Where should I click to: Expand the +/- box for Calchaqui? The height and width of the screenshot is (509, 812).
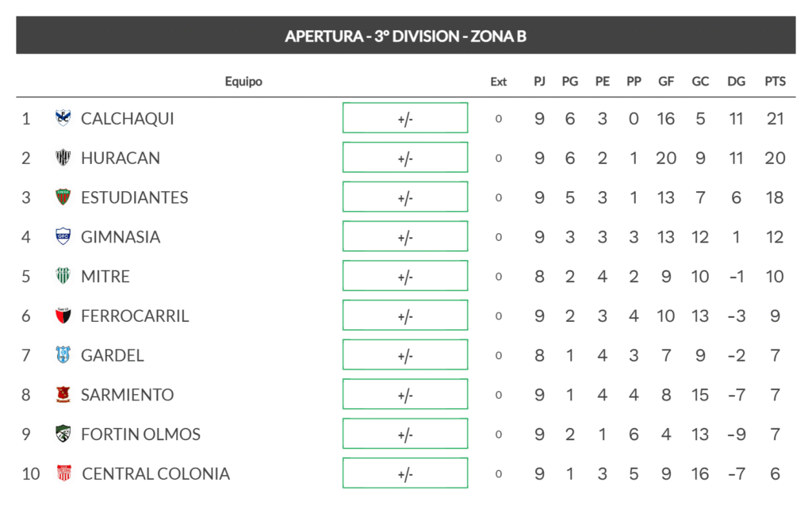[405, 118]
